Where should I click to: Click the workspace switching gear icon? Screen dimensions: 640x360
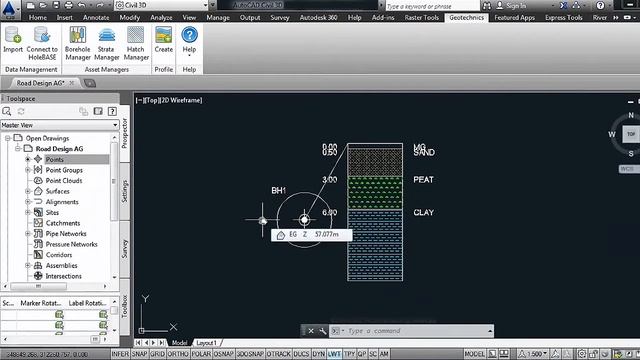pyautogui.click(x=582, y=354)
